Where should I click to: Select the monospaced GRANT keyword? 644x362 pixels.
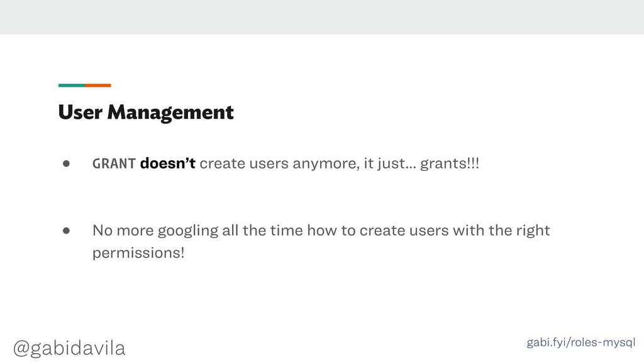[114, 163]
